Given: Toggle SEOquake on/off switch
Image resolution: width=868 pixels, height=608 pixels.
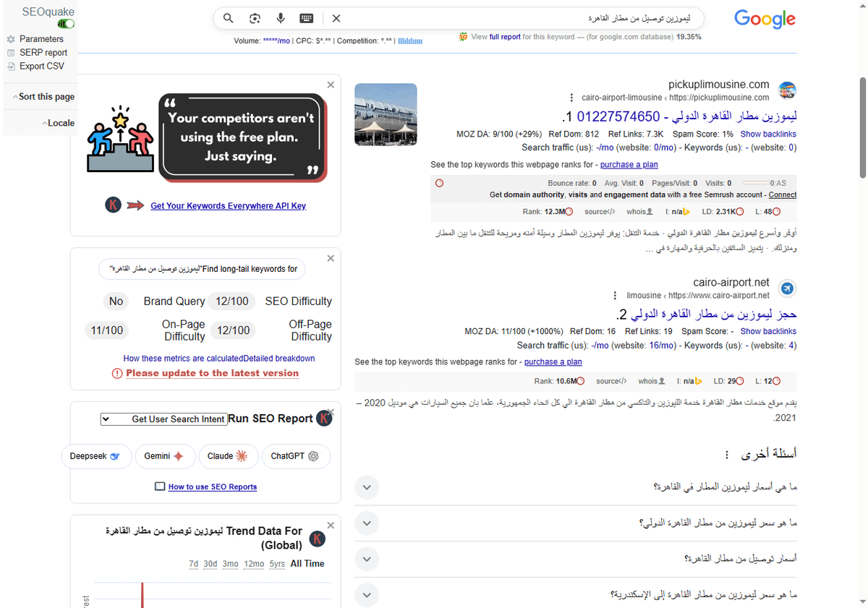Looking at the screenshot, I should point(65,24).
